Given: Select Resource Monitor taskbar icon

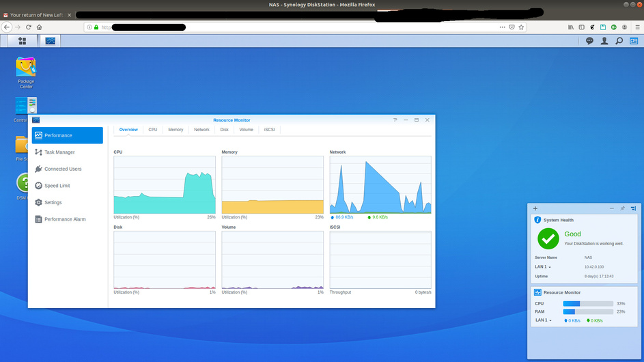Looking at the screenshot, I should tap(50, 41).
